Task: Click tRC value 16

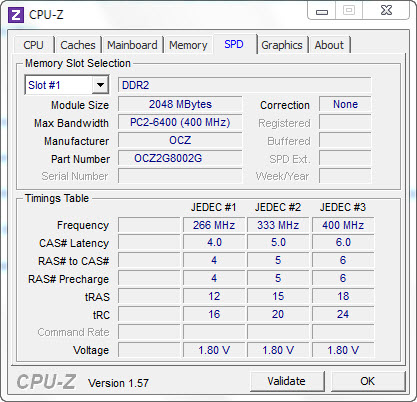Action: 214,314
